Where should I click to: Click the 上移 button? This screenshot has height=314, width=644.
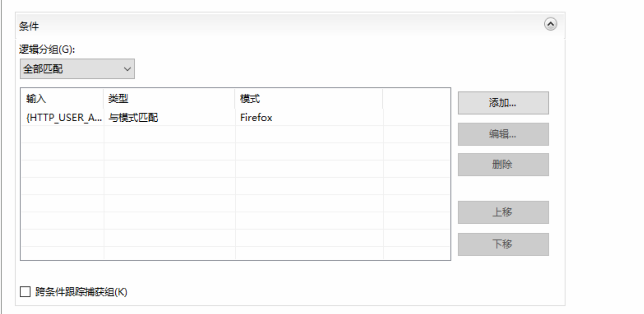coord(503,212)
